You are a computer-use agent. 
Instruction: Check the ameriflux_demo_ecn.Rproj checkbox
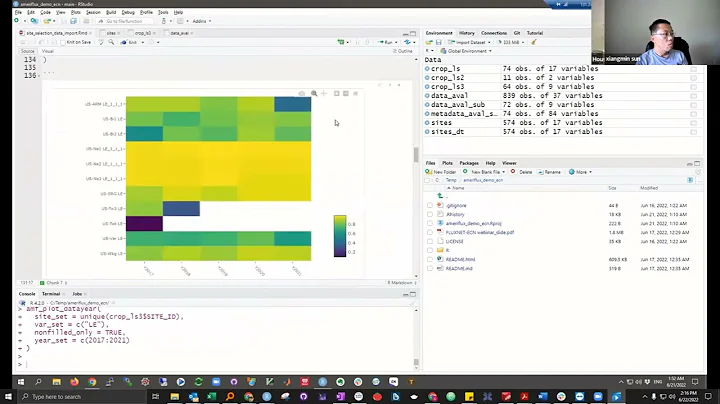pos(429,224)
